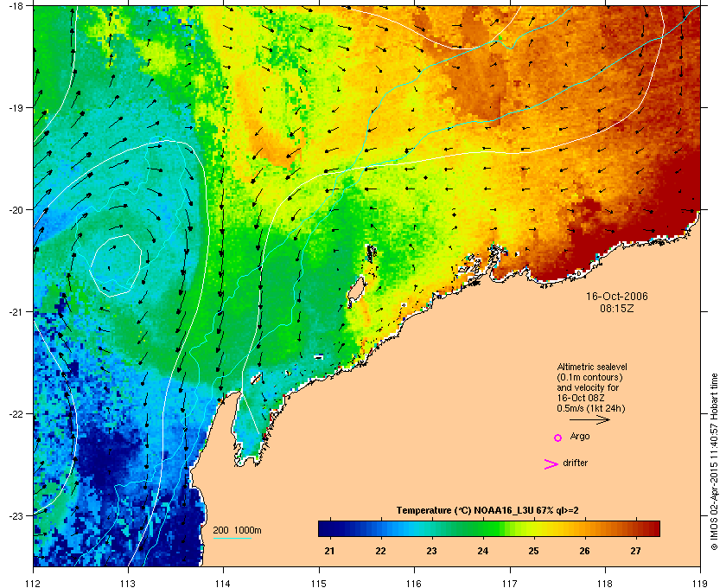
Task: Click the dark red end of color bar
Action: [653, 528]
